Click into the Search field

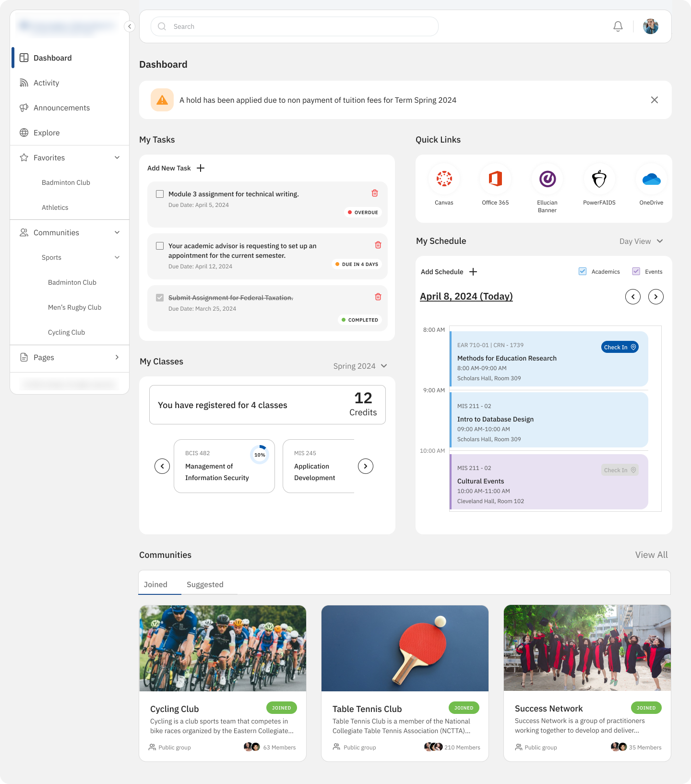coord(295,26)
